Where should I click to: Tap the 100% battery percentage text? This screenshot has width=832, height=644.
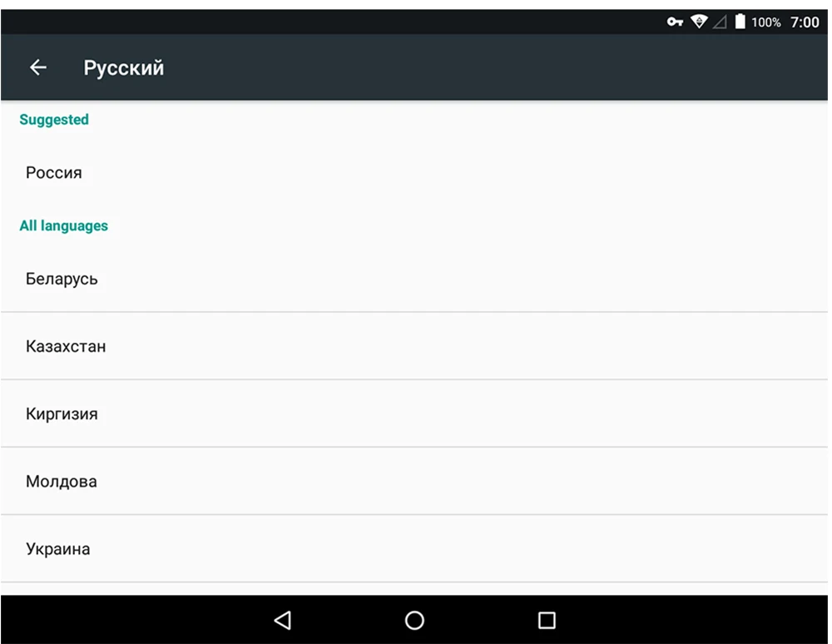click(765, 22)
